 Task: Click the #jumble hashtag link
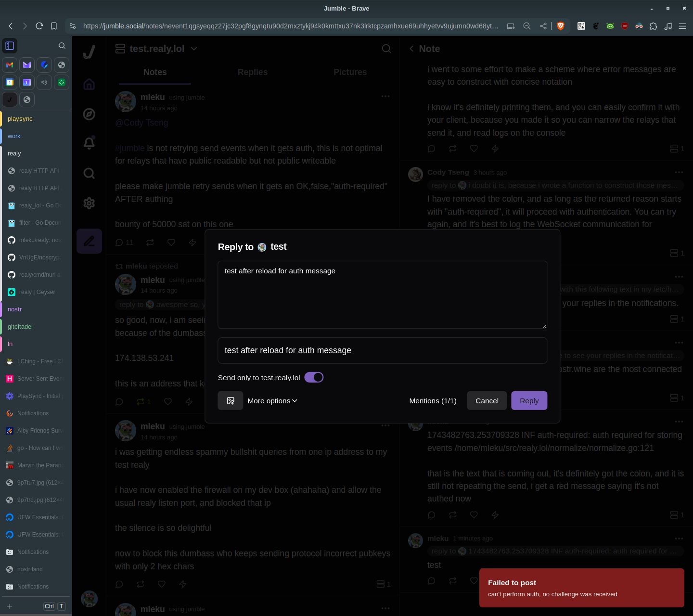click(x=130, y=148)
